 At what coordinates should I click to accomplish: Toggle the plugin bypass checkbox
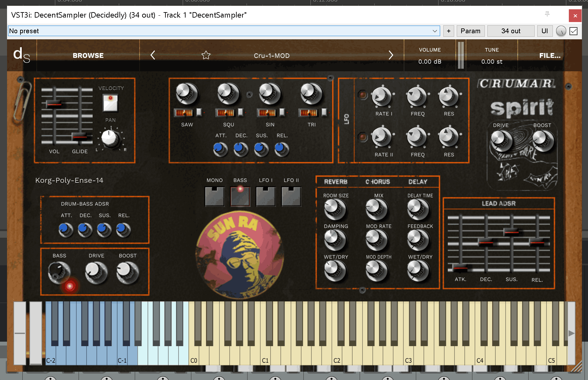click(574, 31)
